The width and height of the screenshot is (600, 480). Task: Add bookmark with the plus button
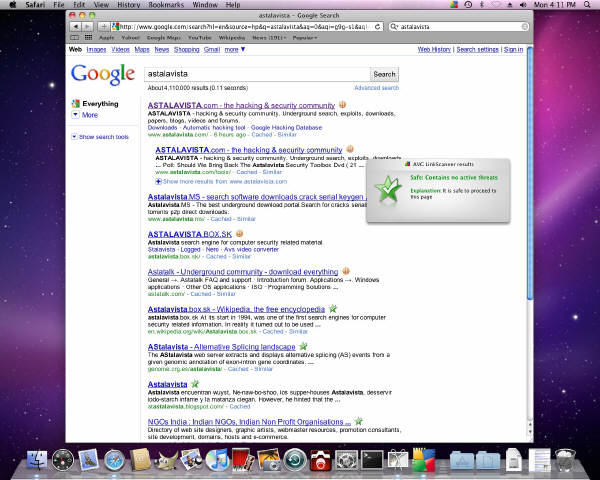103,26
